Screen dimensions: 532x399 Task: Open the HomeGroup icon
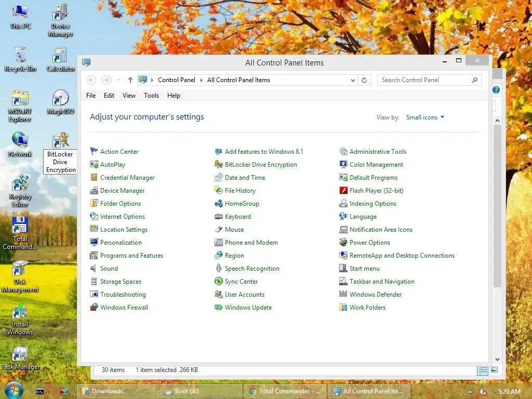pyautogui.click(x=219, y=204)
